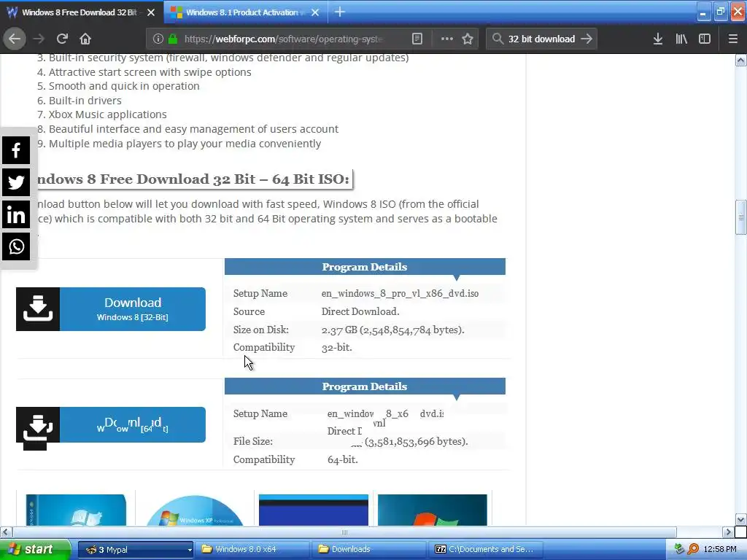Screen dimensions: 747x560
Task: Open the browser home page
Action: coord(85,39)
